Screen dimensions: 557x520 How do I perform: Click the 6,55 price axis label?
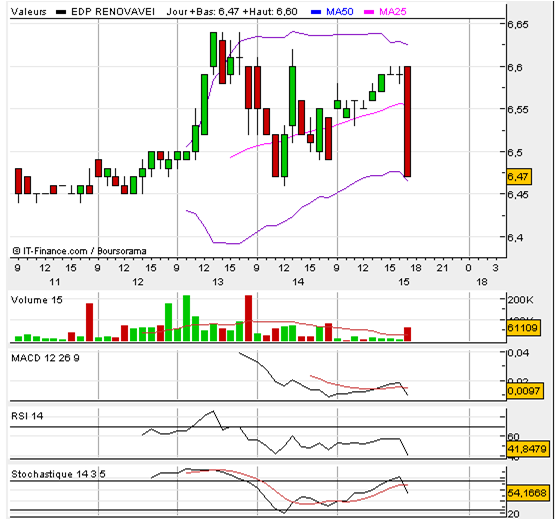pyautogui.click(x=518, y=109)
